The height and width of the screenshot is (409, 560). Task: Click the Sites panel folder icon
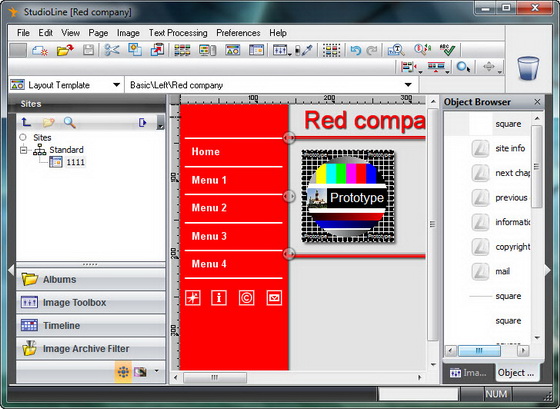[48, 123]
